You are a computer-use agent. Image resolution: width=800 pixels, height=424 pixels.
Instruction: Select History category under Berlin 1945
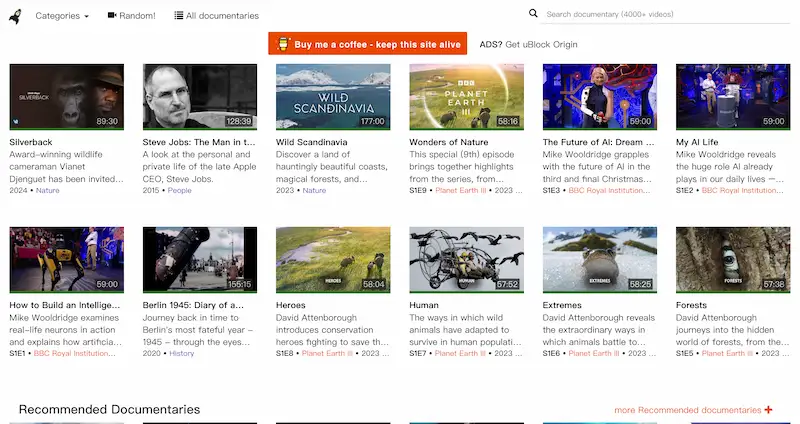pos(182,353)
